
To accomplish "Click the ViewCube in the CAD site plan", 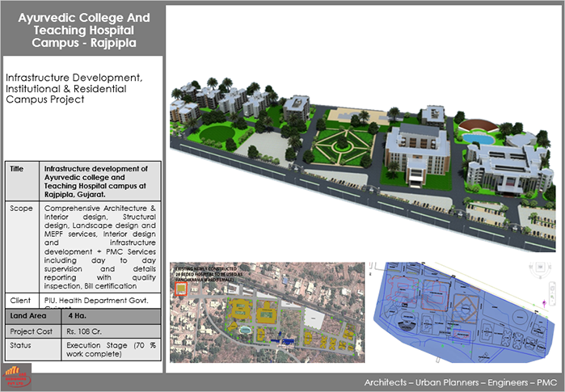I will pos(540,269).
